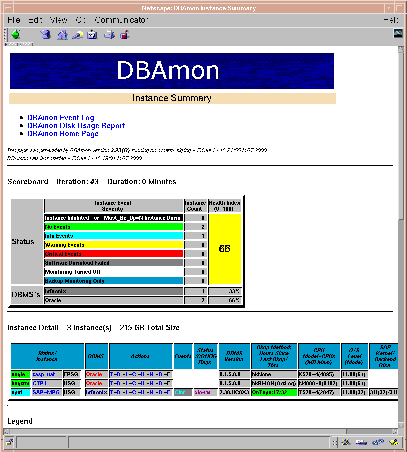
Task: Click the green OnTape backup cell
Action: click(274, 392)
